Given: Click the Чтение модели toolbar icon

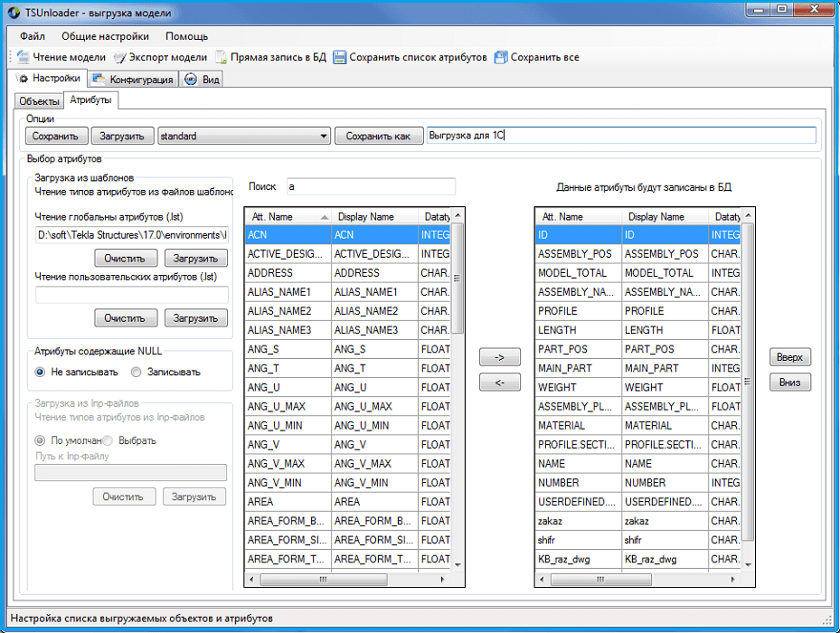Looking at the screenshot, I should click(x=23, y=57).
